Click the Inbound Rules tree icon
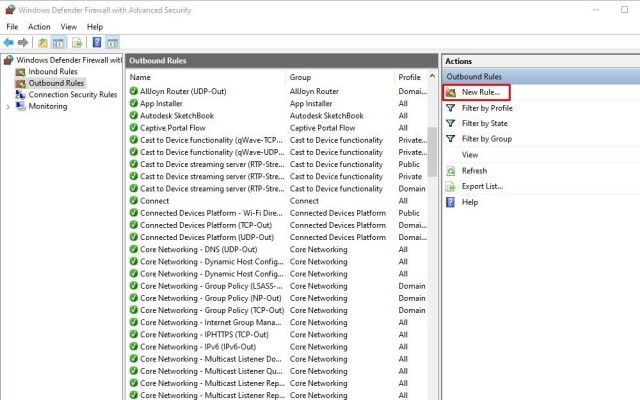Image resolution: width=640 pixels, height=400 pixels. tap(20, 72)
